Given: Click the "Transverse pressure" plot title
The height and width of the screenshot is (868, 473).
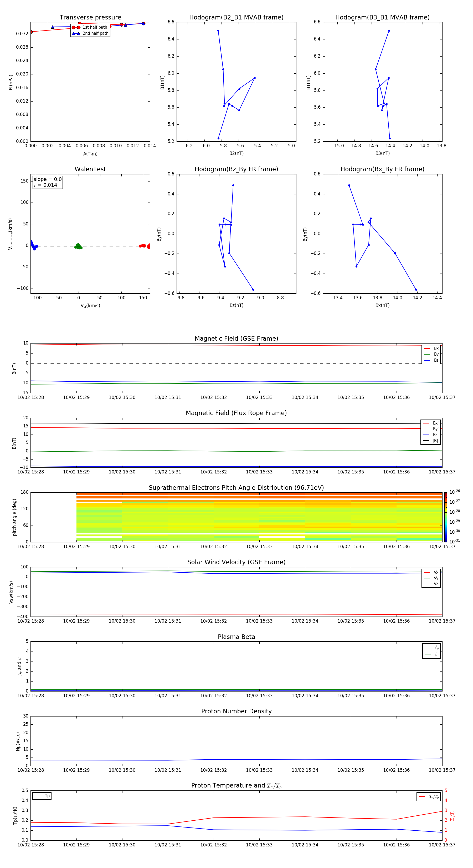Looking at the screenshot, I should pos(90,18).
